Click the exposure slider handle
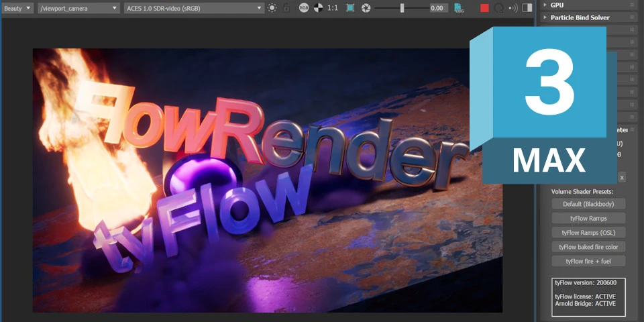Viewport: 644px width, 322px height. (402, 8)
